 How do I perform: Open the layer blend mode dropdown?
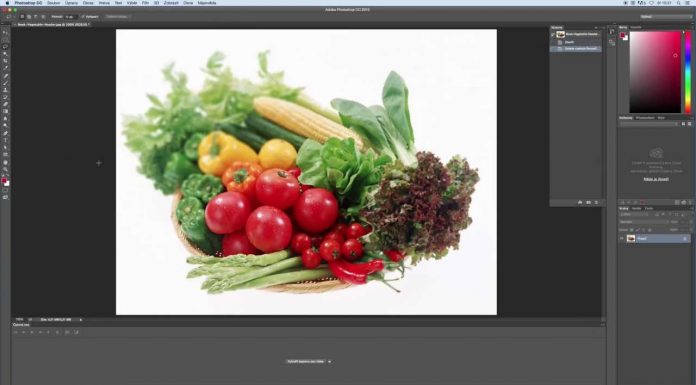pos(644,222)
